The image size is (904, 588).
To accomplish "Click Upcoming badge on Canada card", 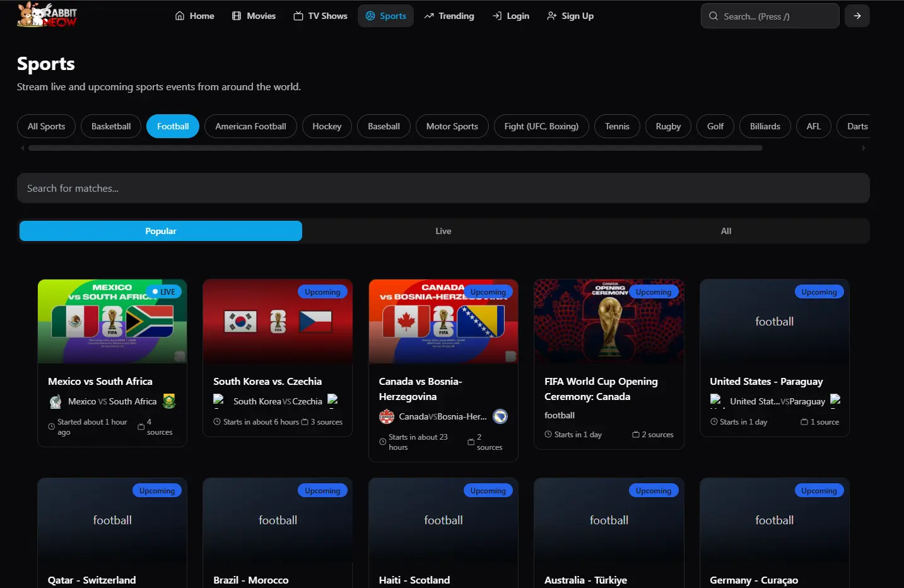I will point(488,291).
